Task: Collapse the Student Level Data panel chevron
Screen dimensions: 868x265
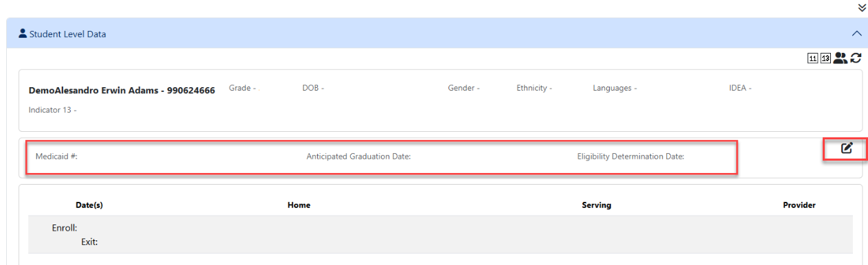Action: coord(856,33)
